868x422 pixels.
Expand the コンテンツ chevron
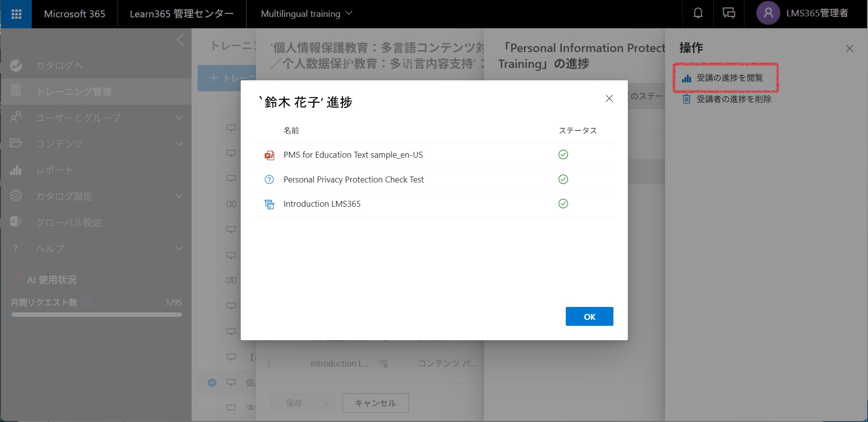[x=180, y=144]
